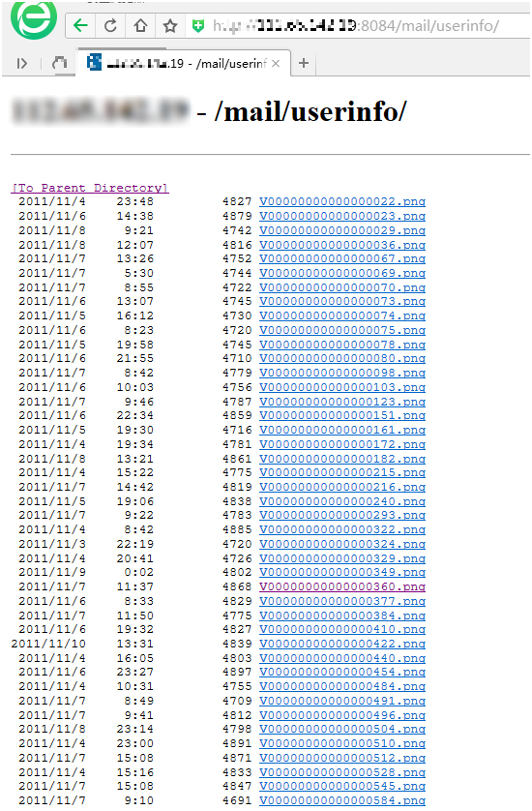Toggle the sidebar panel arrow icon
This screenshot has height=811, width=532.
pyautogui.click(x=21, y=63)
